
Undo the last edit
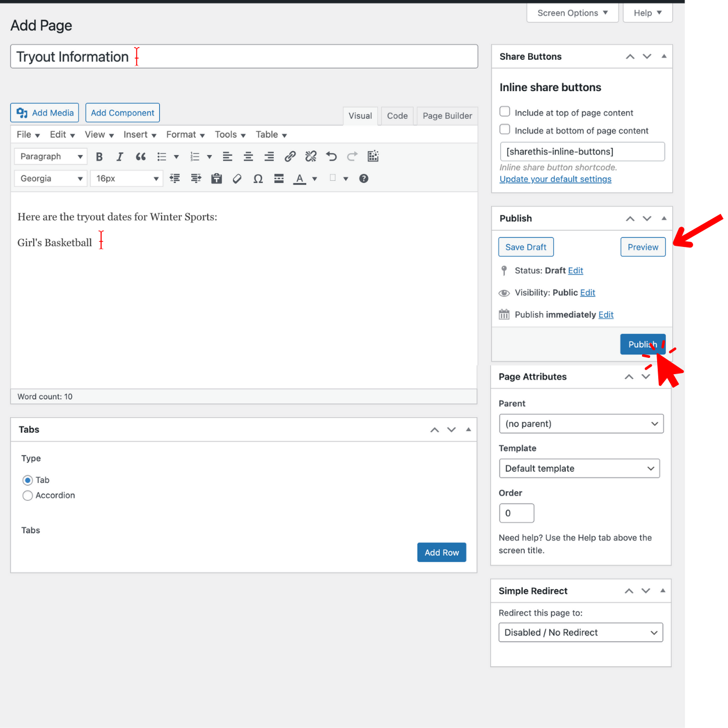331,157
